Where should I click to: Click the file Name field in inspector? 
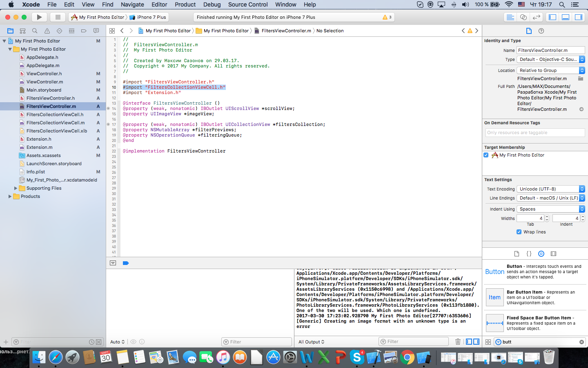pyautogui.click(x=551, y=50)
